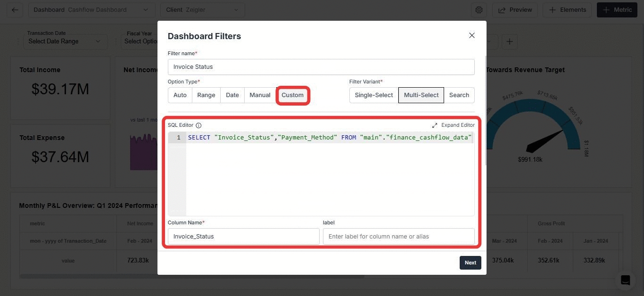Add new filter with plus icon
The image size is (644, 296).
pyautogui.click(x=509, y=41)
